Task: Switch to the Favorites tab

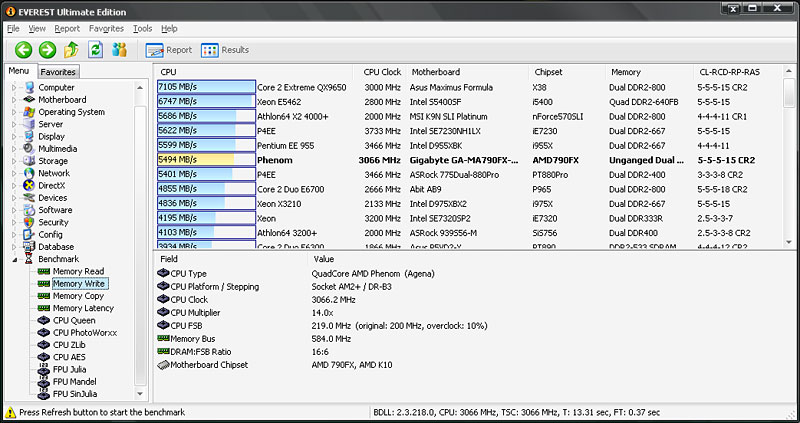Action: (x=58, y=72)
